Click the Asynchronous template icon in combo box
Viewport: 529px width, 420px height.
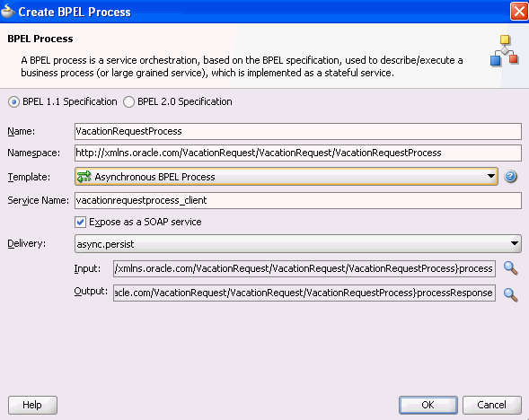pos(84,177)
